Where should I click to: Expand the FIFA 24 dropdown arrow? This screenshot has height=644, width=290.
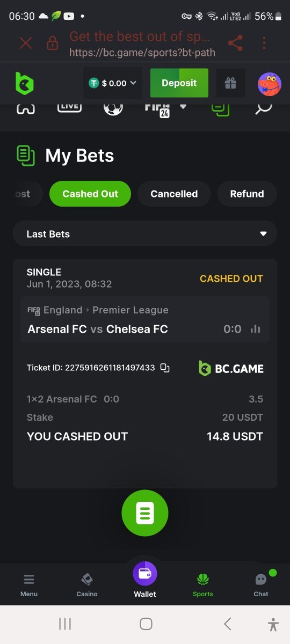pos(183,106)
